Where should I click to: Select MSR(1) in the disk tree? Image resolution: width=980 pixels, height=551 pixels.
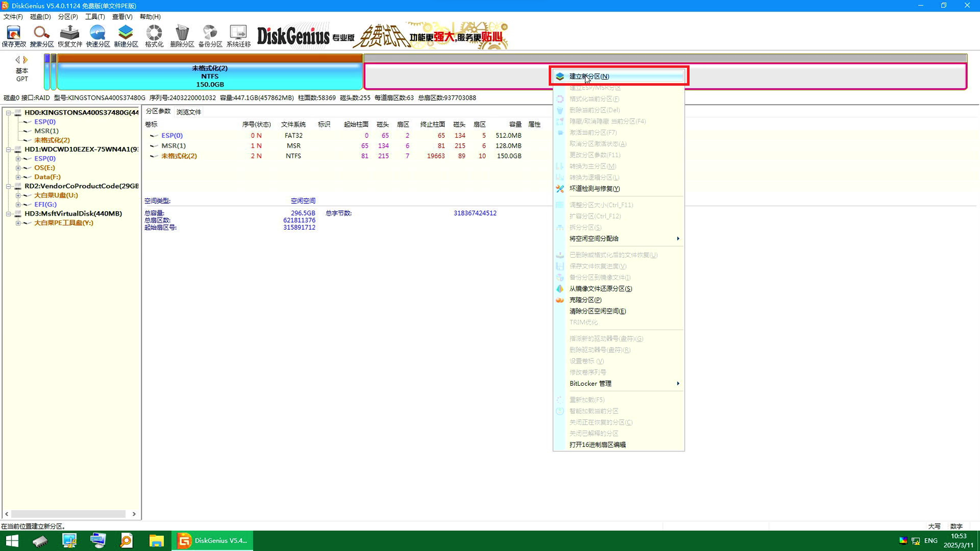point(47,131)
